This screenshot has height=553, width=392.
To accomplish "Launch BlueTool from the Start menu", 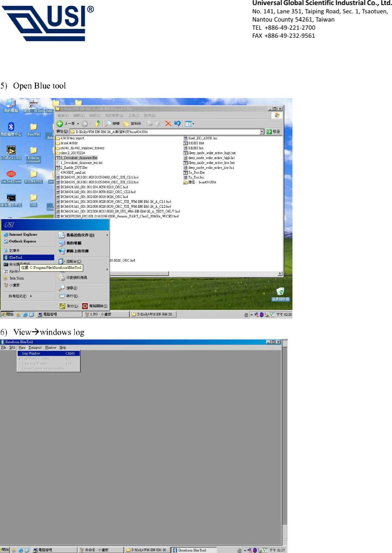I will (x=29, y=257).
